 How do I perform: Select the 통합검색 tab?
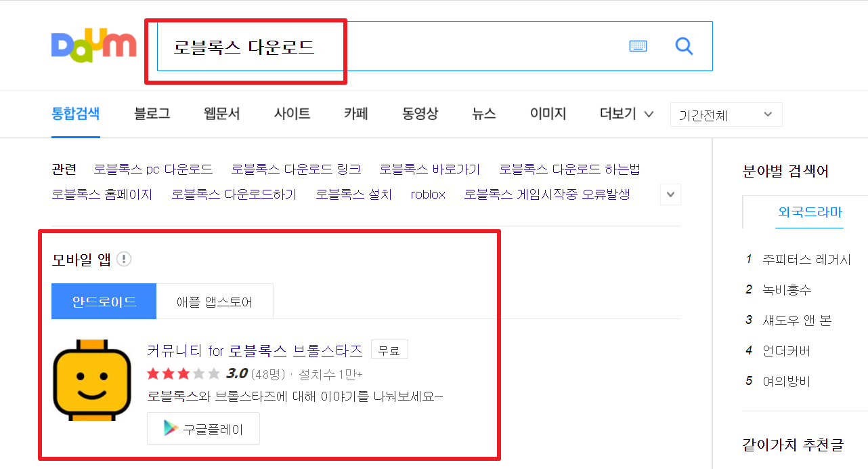point(76,114)
